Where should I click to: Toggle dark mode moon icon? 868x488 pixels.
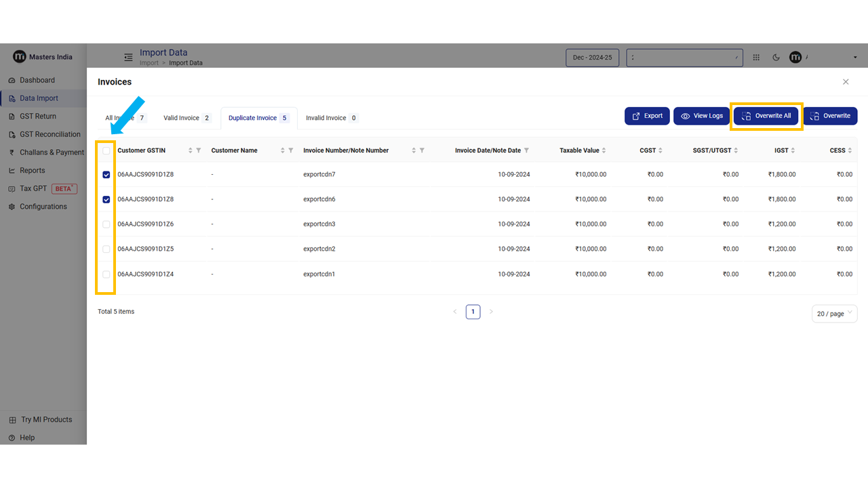[x=776, y=58]
